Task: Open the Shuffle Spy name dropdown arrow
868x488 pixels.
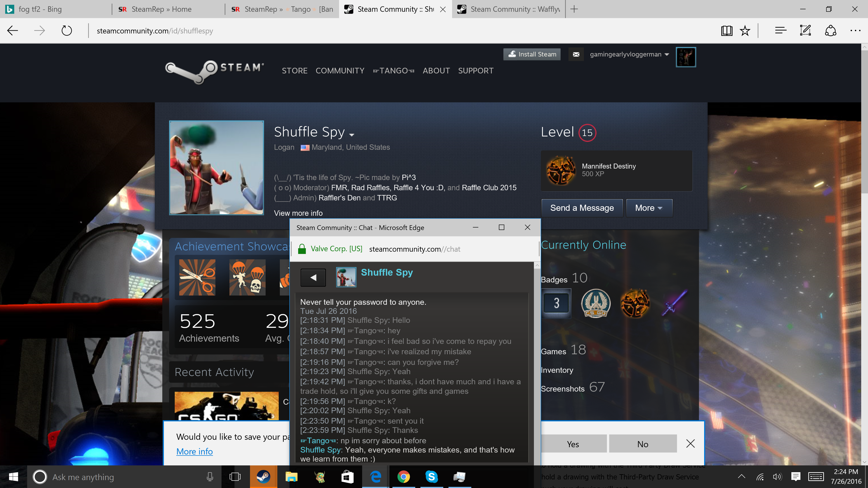Action: coord(352,135)
